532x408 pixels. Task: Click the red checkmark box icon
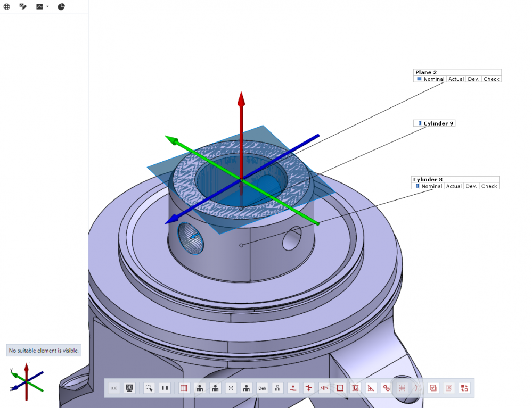(x=433, y=388)
